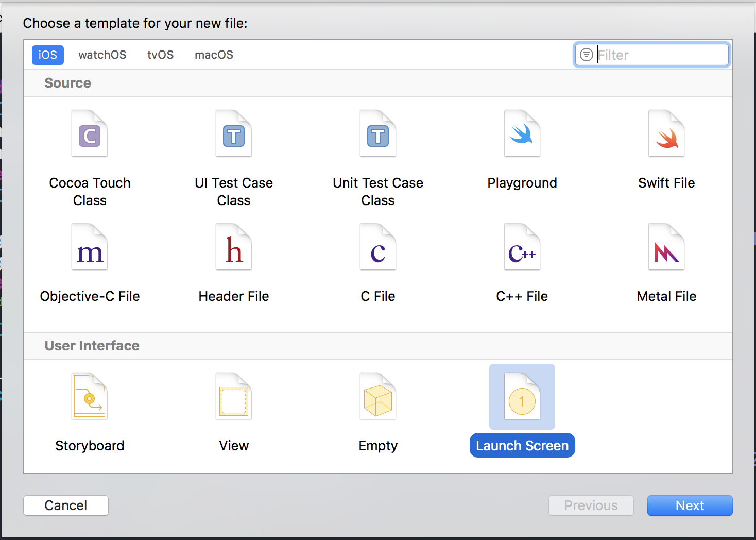Select the View template icon
756x540 pixels.
[234, 396]
